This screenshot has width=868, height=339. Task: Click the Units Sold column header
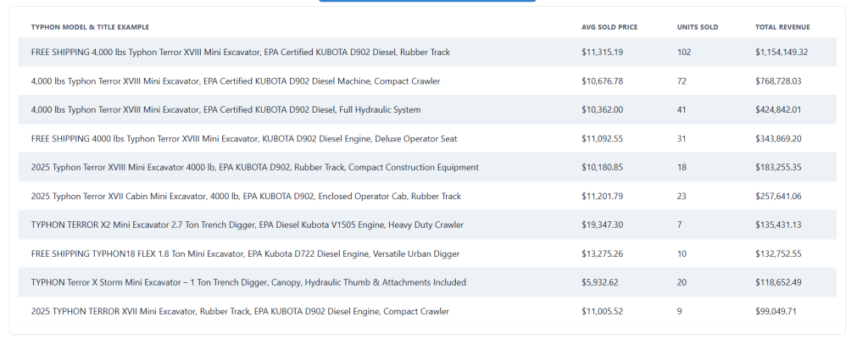[x=697, y=27]
